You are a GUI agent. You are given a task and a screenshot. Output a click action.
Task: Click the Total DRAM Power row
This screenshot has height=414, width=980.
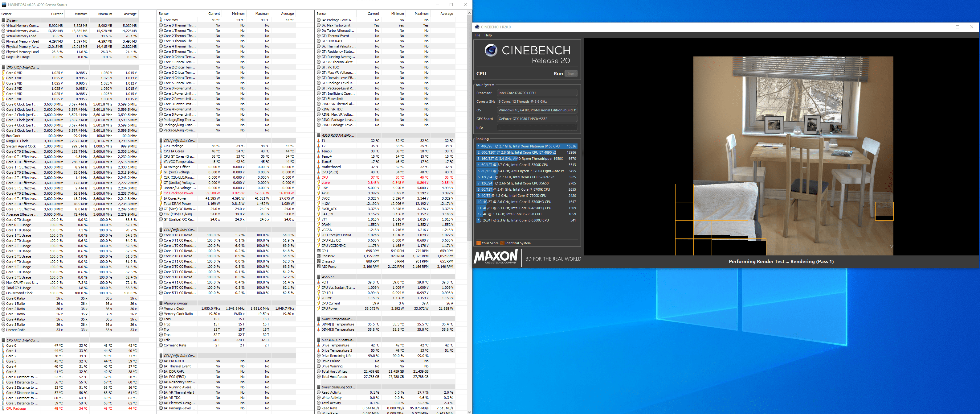(x=227, y=204)
